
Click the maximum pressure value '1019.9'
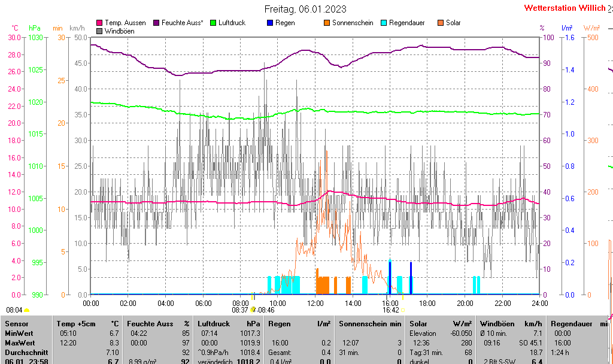[250, 343]
